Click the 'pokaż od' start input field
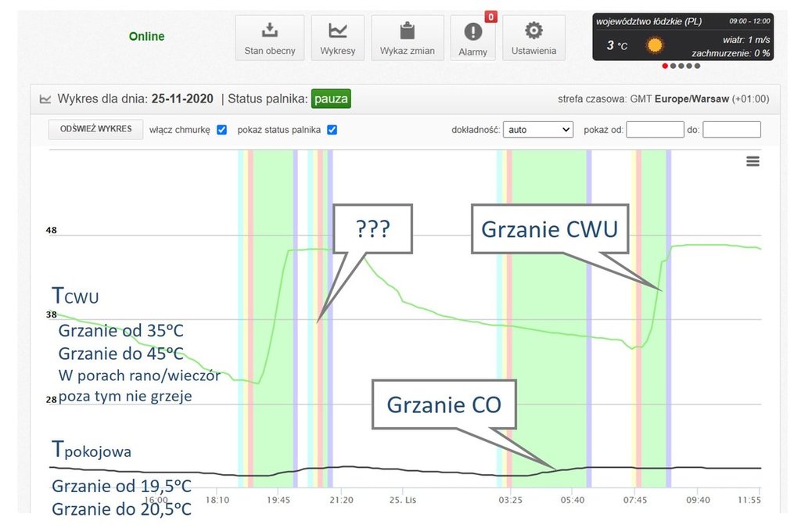This screenshot has width=801, height=532. tap(655, 130)
